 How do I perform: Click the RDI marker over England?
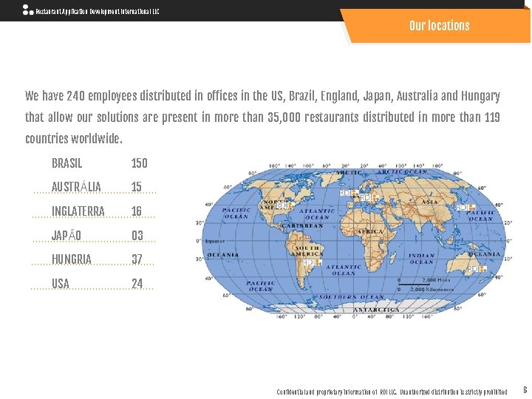[x=349, y=193]
